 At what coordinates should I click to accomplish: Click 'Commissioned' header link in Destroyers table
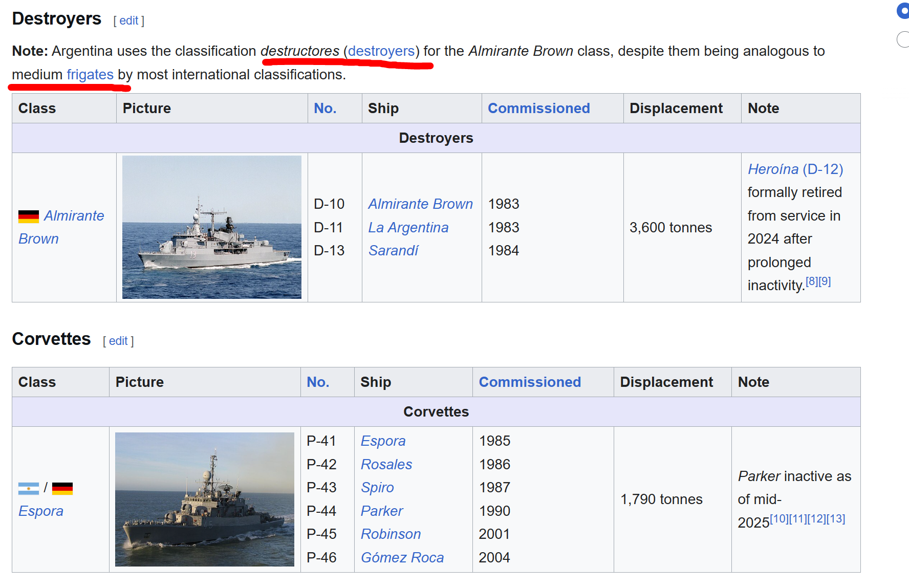coord(539,108)
